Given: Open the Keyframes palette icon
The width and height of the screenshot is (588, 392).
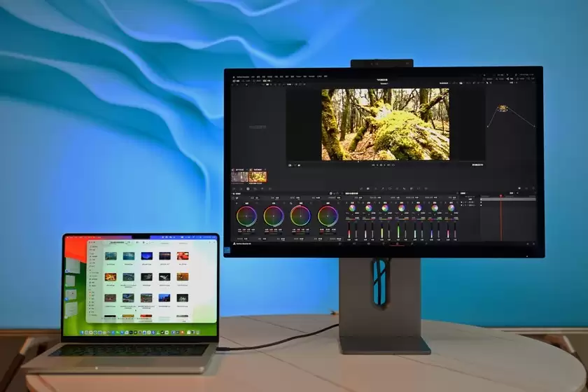Looking at the screenshot, I should [519, 188].
